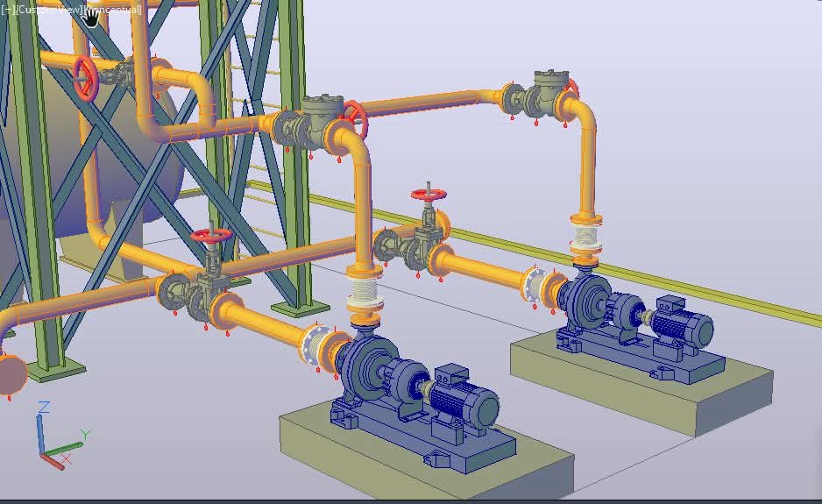Select the rear pump's electric motor
The image size is (822, 504).
[684, 323]
